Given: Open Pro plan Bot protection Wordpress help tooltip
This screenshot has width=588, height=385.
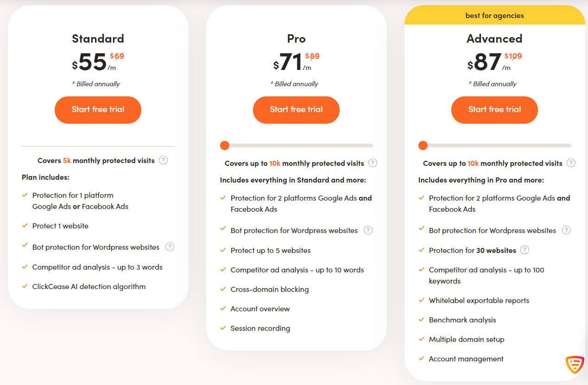Looking at the screenshot, I should tap(368, 230).
